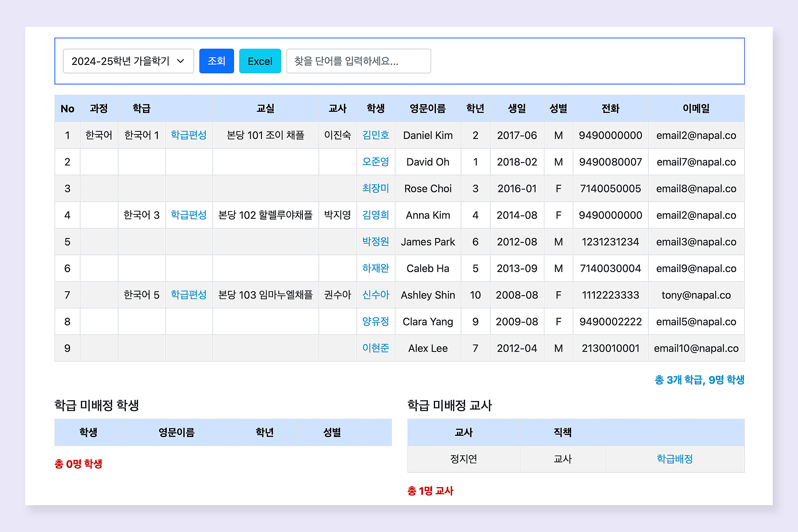Click teacher name 박지영 in the table
Image resolution: width=798 pixels, height=532 pixels.
tap(337, 215)
